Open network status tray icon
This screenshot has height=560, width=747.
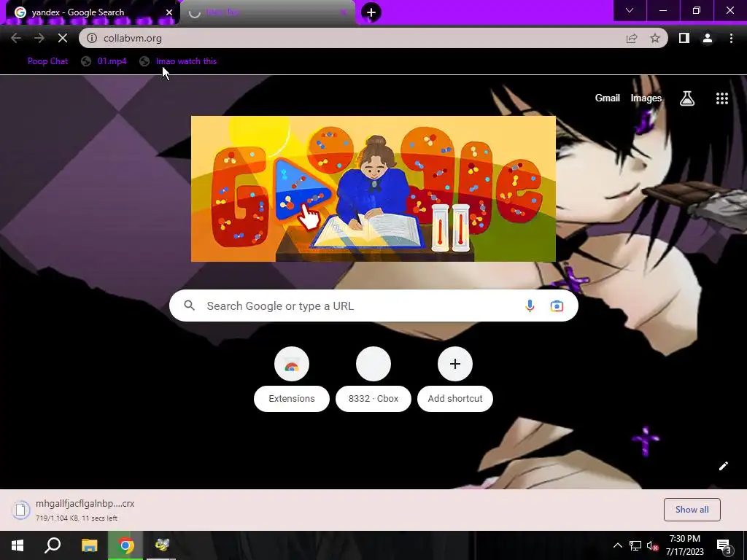635,545
